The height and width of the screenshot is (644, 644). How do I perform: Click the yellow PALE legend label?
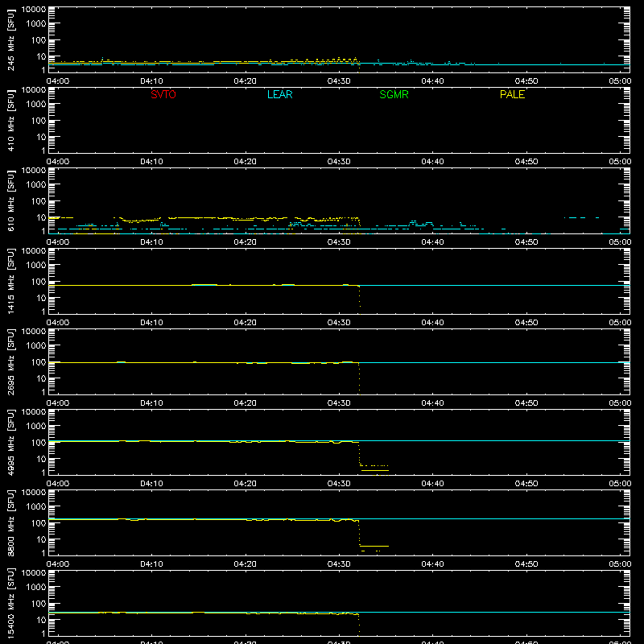(x=512, y=94)
